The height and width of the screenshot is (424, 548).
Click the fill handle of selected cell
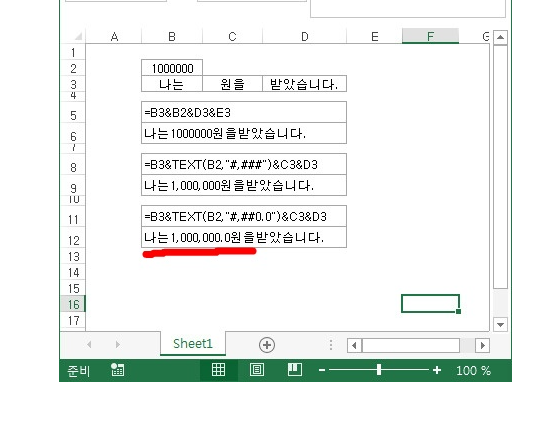coord(459,311)
